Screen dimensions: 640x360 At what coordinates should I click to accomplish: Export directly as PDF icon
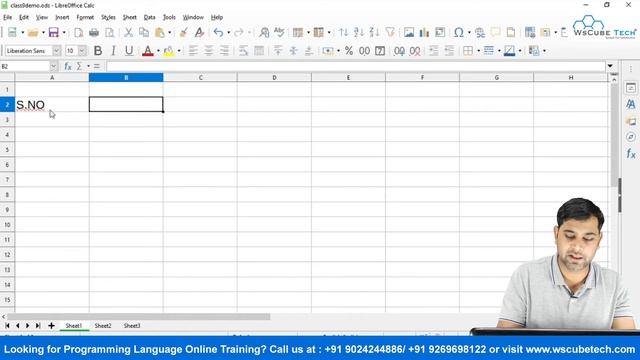click(x=78, y=32)
